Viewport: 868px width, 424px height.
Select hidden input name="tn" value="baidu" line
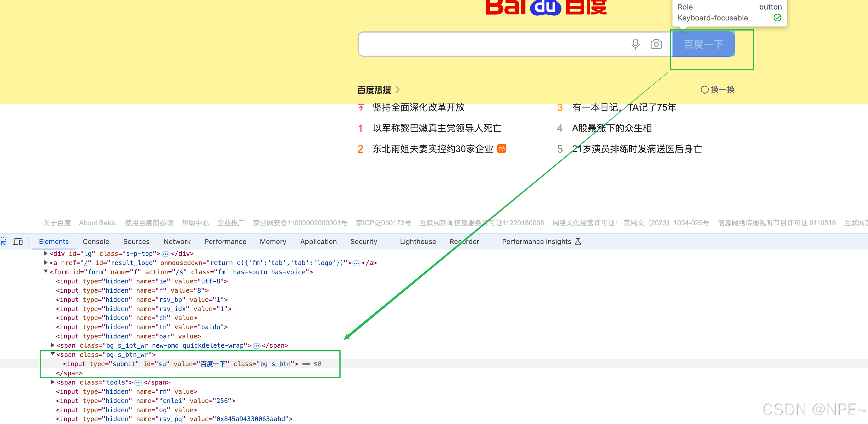tap(142, 327)
